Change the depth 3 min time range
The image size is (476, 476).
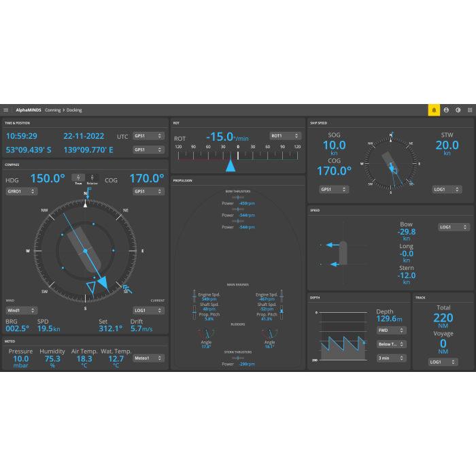(x=392, y=358)
